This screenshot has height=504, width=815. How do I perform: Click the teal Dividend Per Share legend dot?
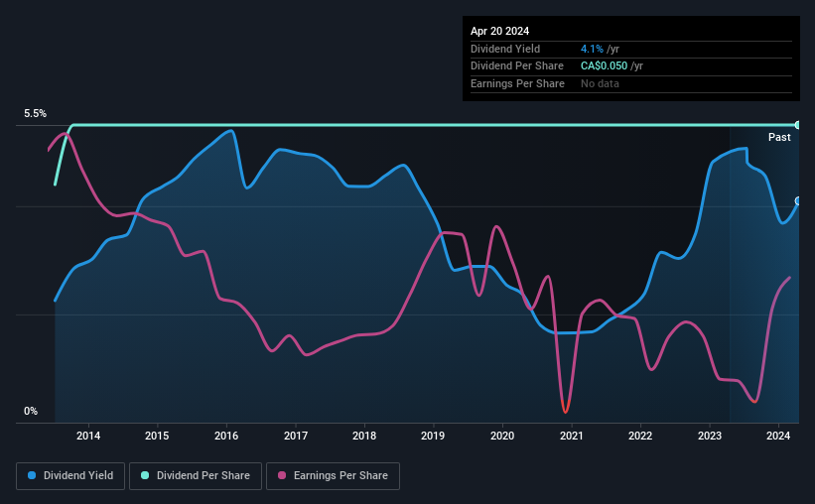[x=145, y=475]
